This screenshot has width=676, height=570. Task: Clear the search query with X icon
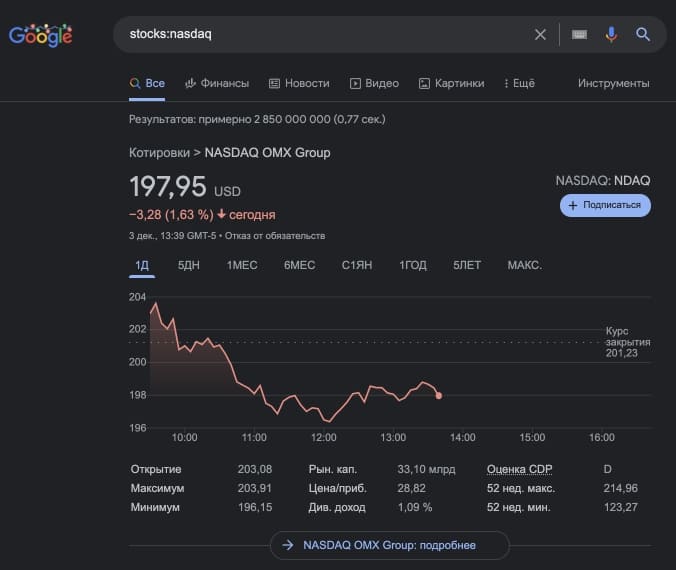click(x=540, y=34)
